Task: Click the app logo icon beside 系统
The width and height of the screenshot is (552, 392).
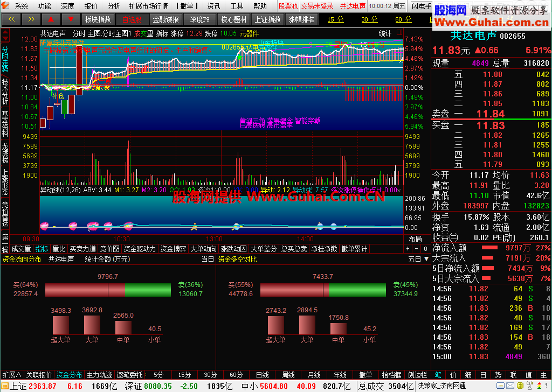Action: [5, 5]
